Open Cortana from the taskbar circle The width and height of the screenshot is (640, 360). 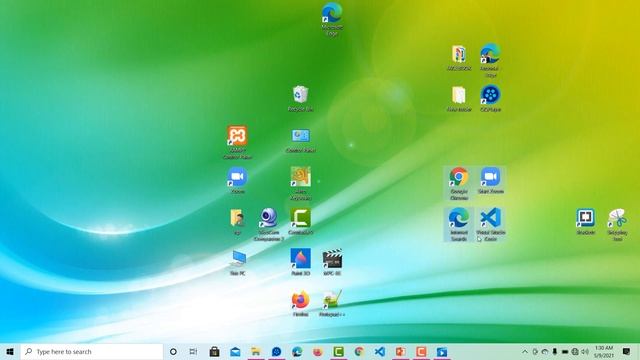(x=173, y=351)
